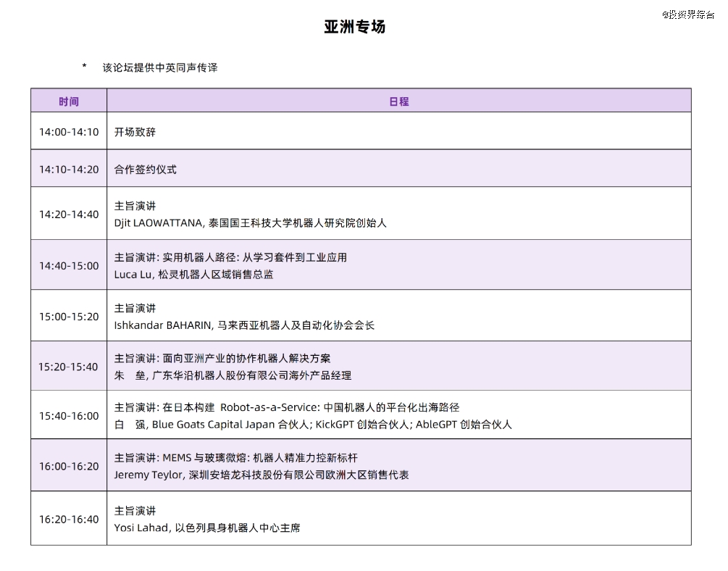Select the 时间 column header
The height and width of the screenshot is (571, 728).
coord(69,101)
